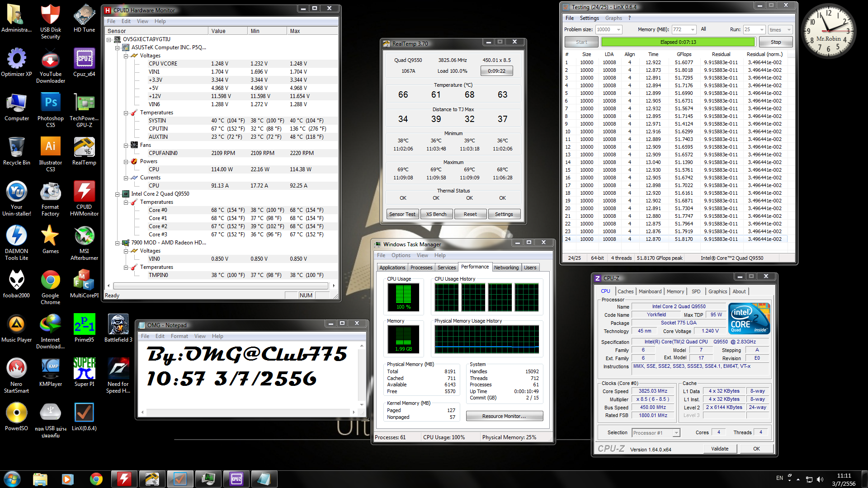Click the Stop button in LinX
Viewport: 868px width, 488px height.
[x=775, y=42]
